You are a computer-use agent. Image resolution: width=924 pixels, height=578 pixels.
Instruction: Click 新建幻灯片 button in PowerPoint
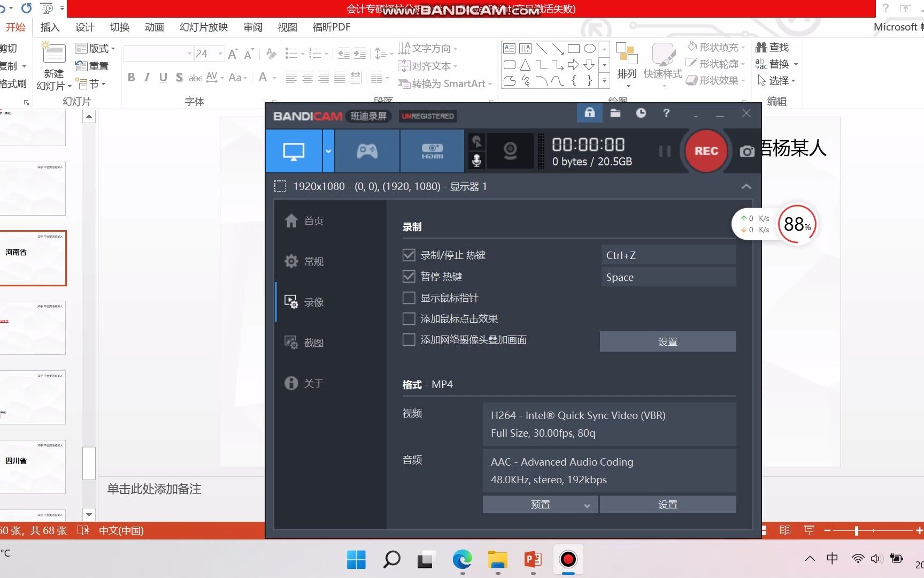point(53,66)
